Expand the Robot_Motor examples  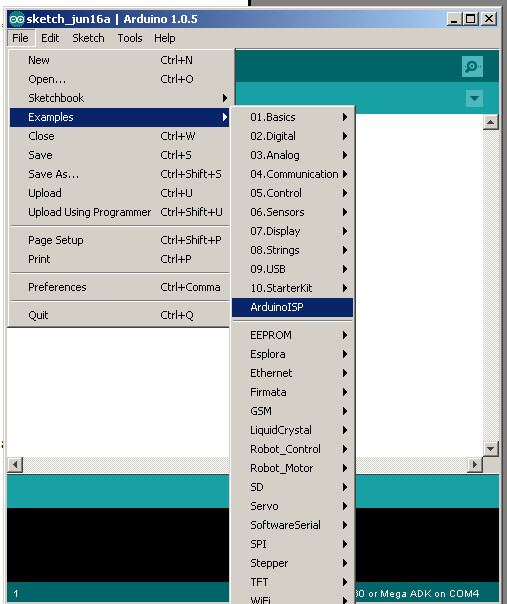(292, 468)
